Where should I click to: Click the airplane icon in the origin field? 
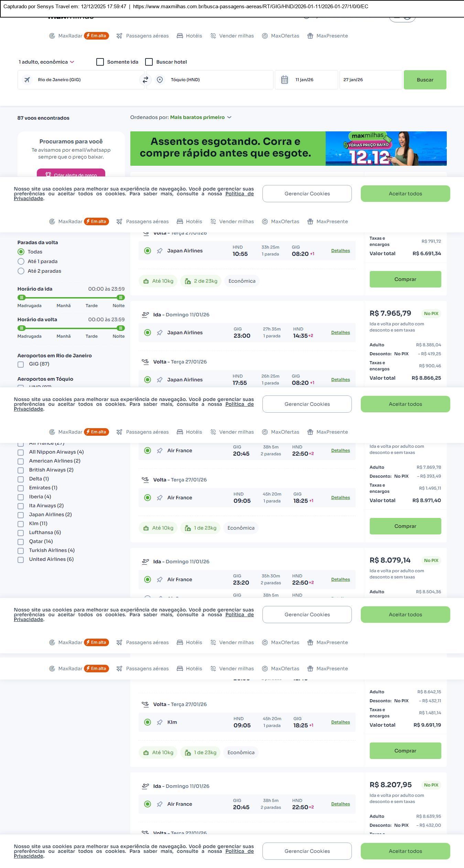27,80
